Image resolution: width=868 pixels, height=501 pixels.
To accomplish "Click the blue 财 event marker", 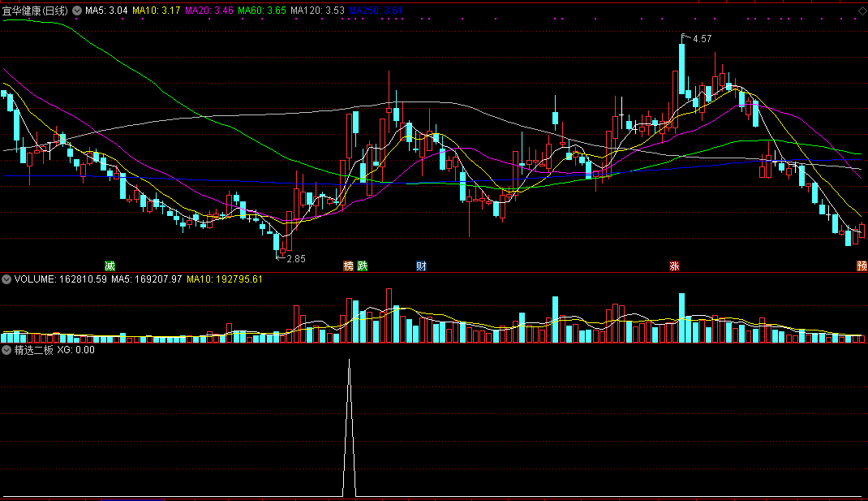I will [421, 266].
